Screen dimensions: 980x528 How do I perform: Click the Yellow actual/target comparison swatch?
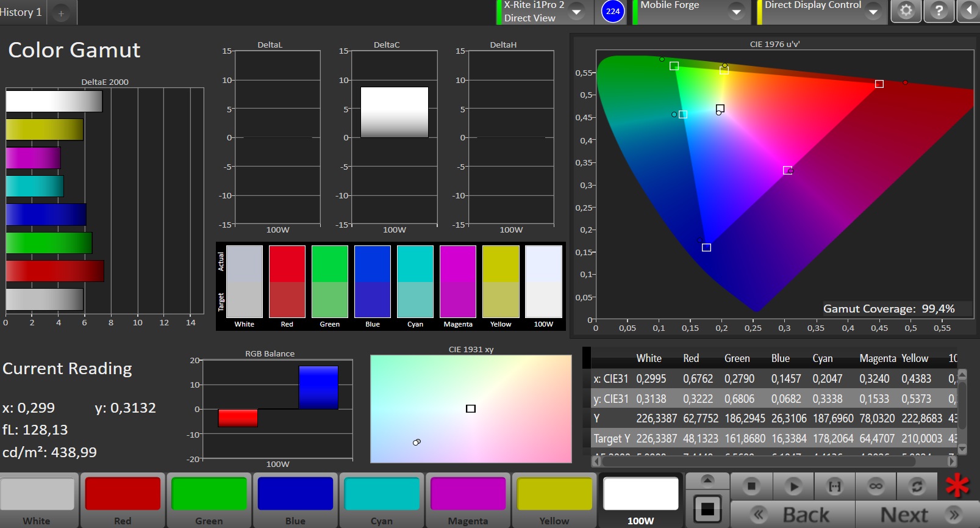(501, 281)
